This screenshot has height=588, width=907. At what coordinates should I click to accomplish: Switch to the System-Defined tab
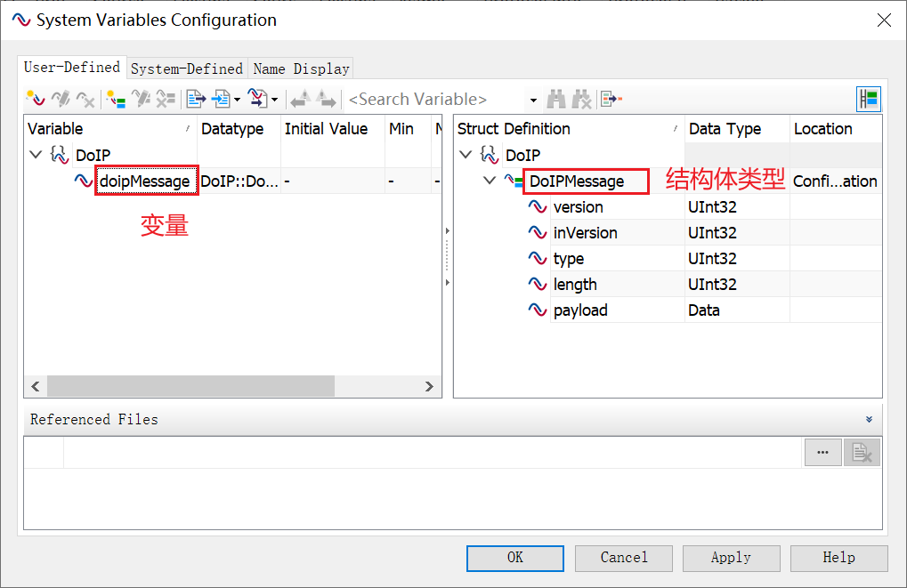[x=186, y=68]
